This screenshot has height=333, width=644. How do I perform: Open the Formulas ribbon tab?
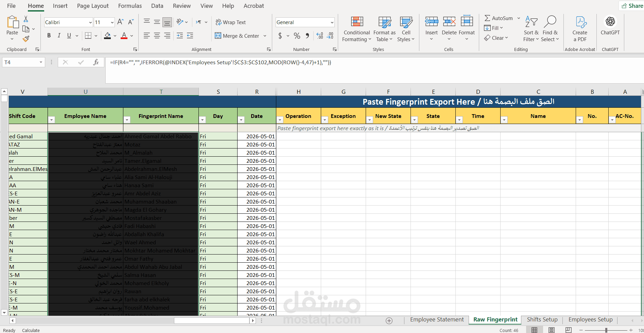130,6
